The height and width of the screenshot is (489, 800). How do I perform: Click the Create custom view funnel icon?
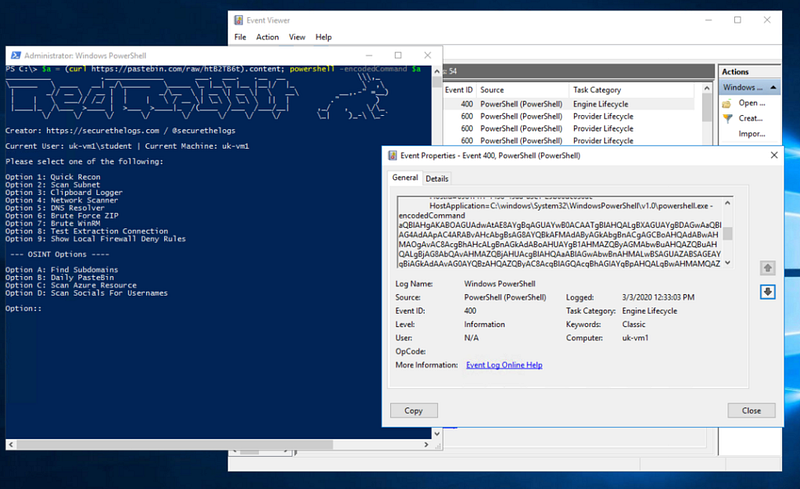728,118
